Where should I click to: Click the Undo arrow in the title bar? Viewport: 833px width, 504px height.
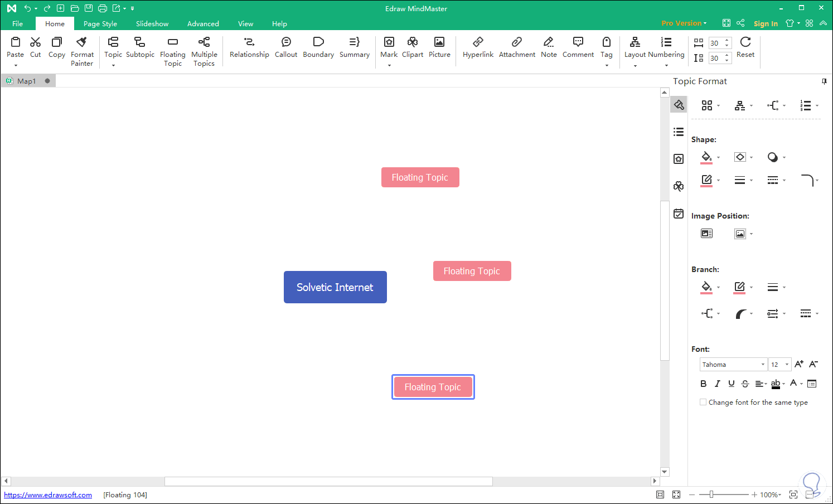[x=27, y=8]
